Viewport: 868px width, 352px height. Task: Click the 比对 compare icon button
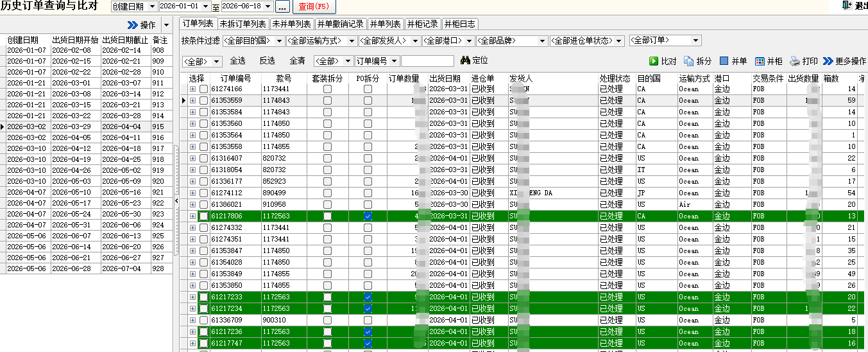[663, 61]
